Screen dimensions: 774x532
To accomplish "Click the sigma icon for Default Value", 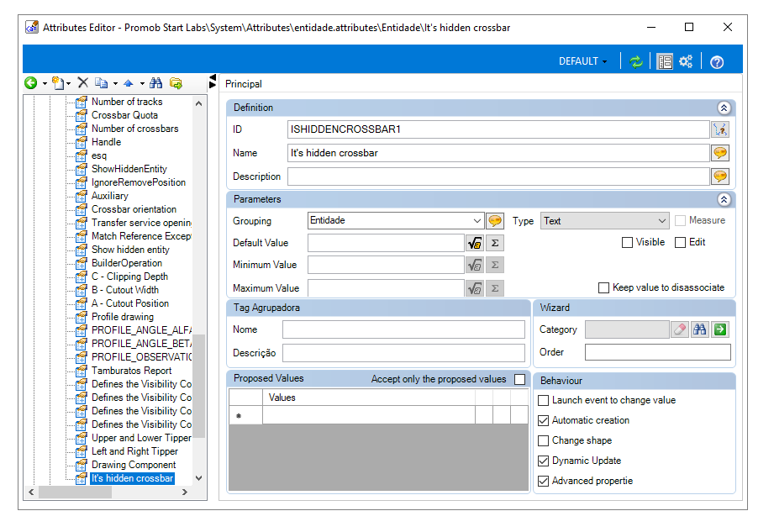I will coord(495,243).
